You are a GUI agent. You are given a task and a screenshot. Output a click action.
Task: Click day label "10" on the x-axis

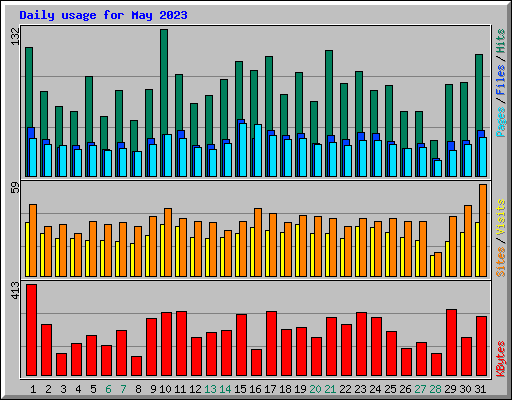tap(165, 389)
